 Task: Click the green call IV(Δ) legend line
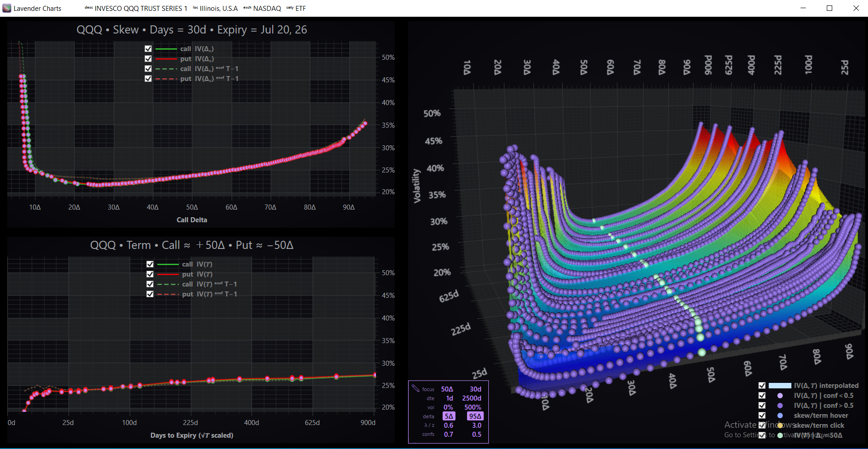(x=166, y=49)
